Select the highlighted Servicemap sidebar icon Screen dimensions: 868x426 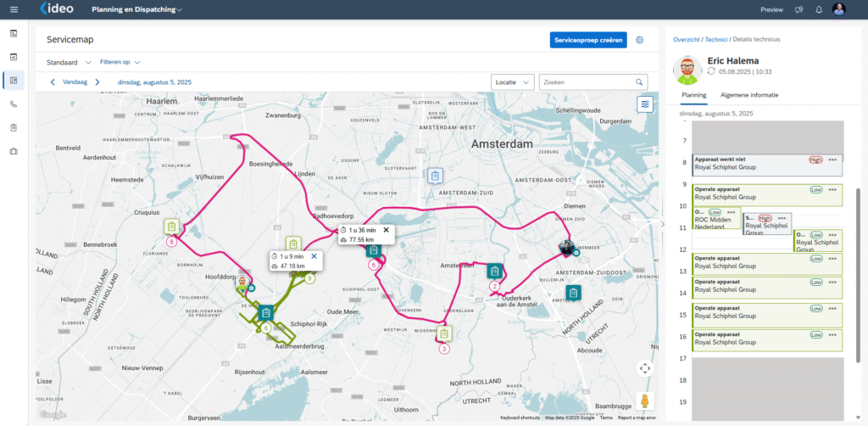coord(14,81)
